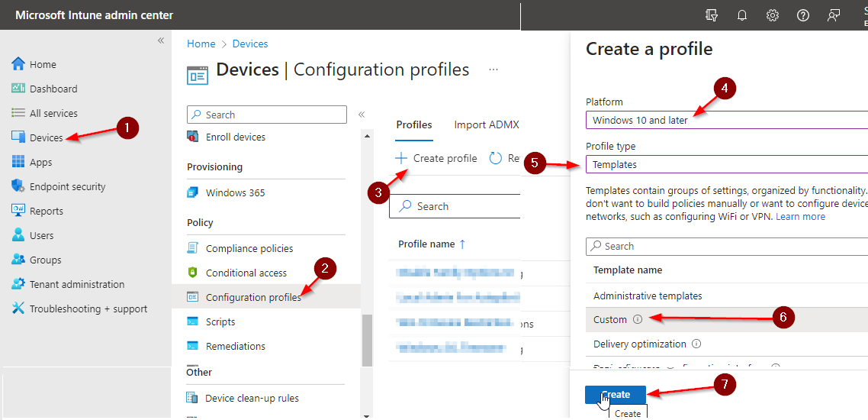Click the template Search field
868x420 pixels.
tap(726, 246)
